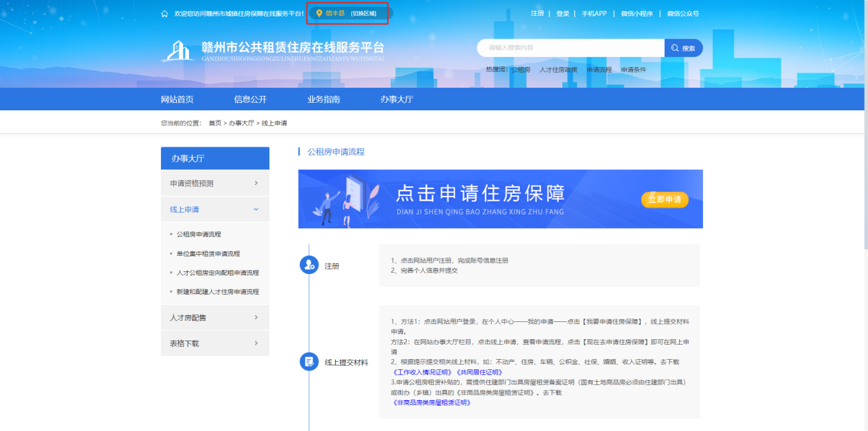868x431 pixels.
Task: Click the platform building logo
Action: click(x=177, y=51)
